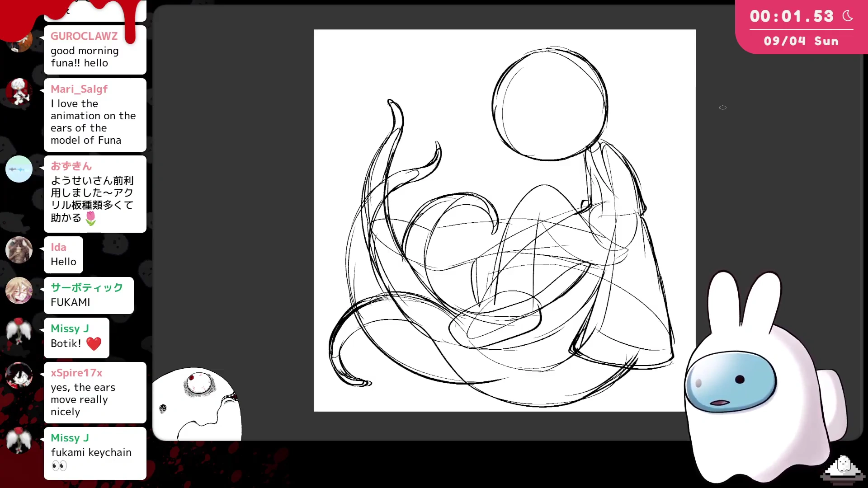Click xSpire17x's avatar picture

pyautogui.click(x=19, y=375)
